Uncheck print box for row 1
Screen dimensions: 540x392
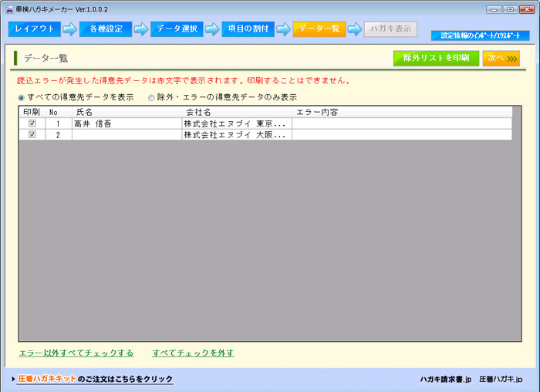pos(32,123)
